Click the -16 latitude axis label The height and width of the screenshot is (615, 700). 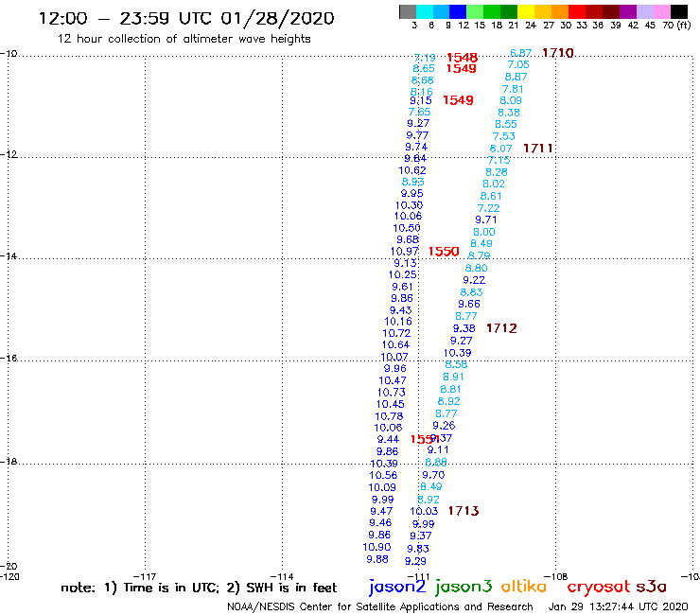[9, 359]
